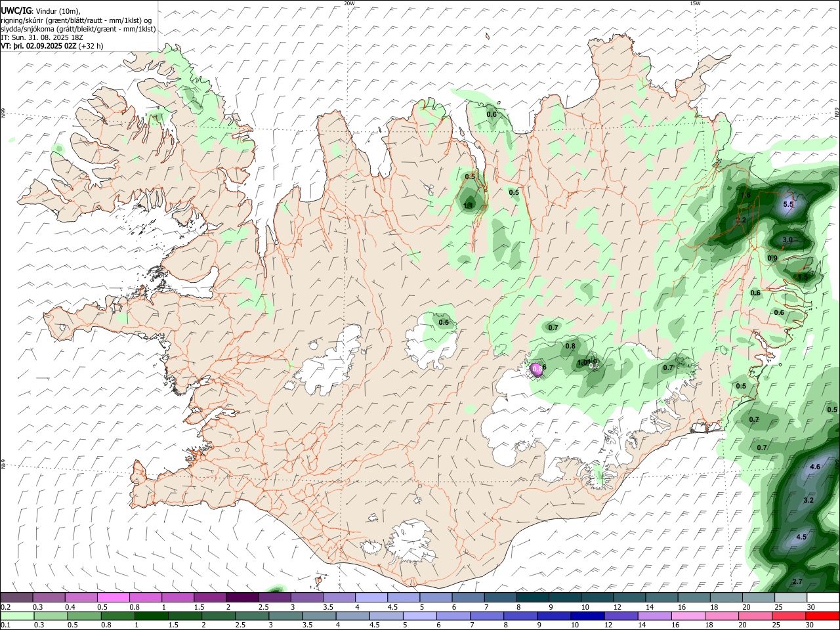840x630 pixels.
Task: Click the 1.6 precipitation value on the map
Action: [745, 195]
